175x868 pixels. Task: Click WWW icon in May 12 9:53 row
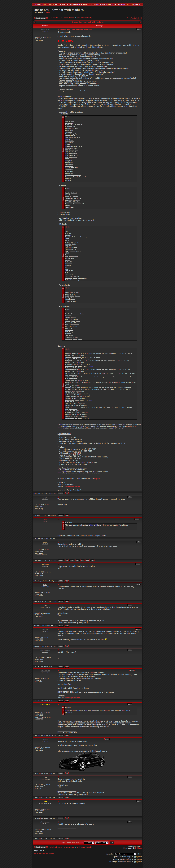click(x=72, y=560)
